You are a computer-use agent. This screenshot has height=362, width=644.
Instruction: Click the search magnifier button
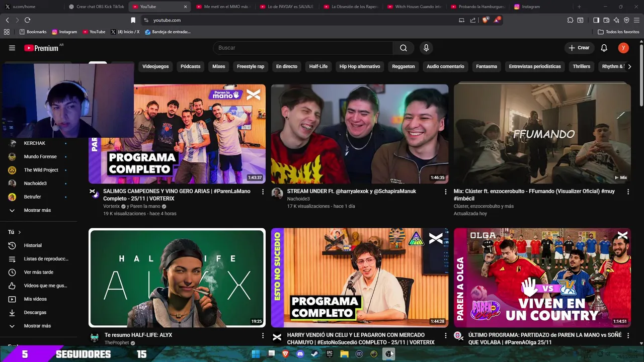click(404, 48)
